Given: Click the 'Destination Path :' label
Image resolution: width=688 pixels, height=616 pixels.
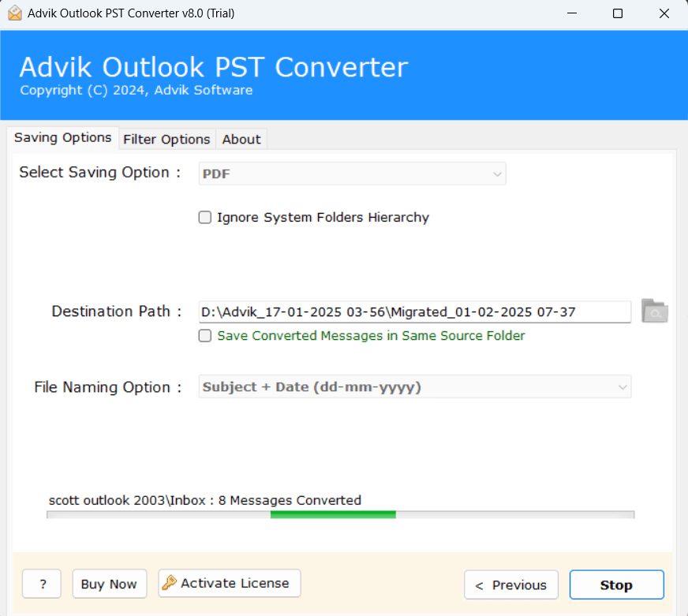Looking at the screenshot, I should point(117,311).
